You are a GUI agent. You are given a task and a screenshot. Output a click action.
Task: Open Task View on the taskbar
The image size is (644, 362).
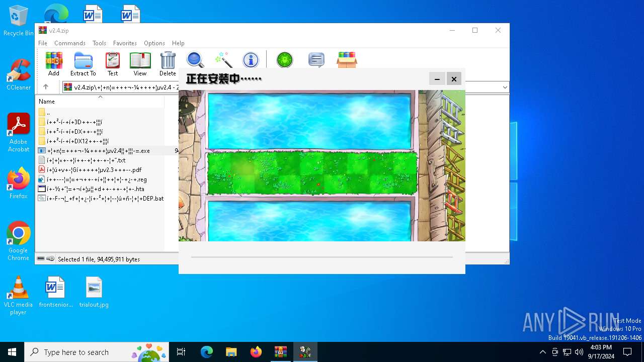point(181,352)
